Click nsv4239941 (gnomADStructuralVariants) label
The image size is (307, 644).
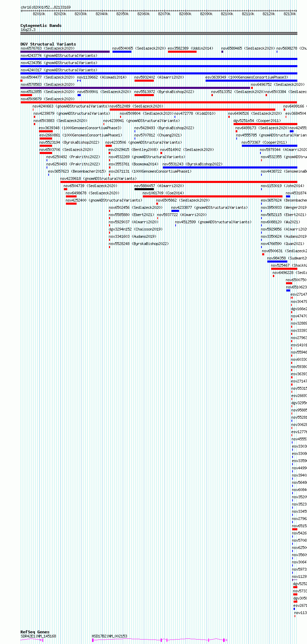point(141,121)
